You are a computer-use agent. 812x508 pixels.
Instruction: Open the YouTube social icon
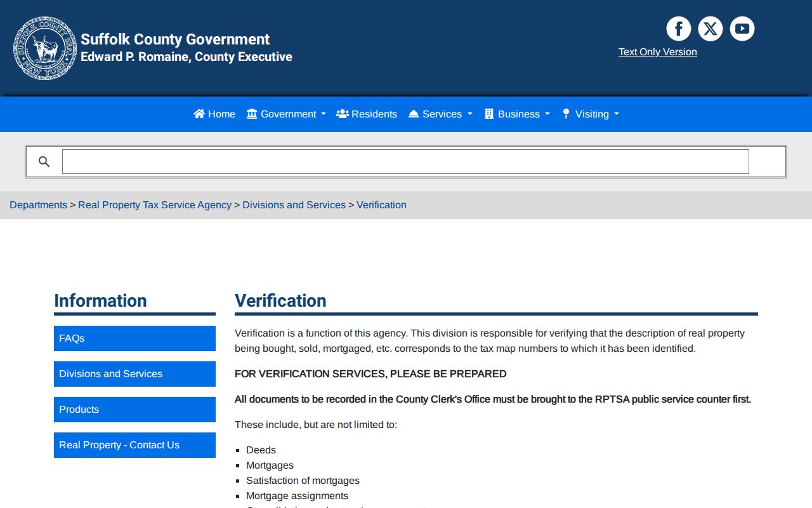click(742, 29)
